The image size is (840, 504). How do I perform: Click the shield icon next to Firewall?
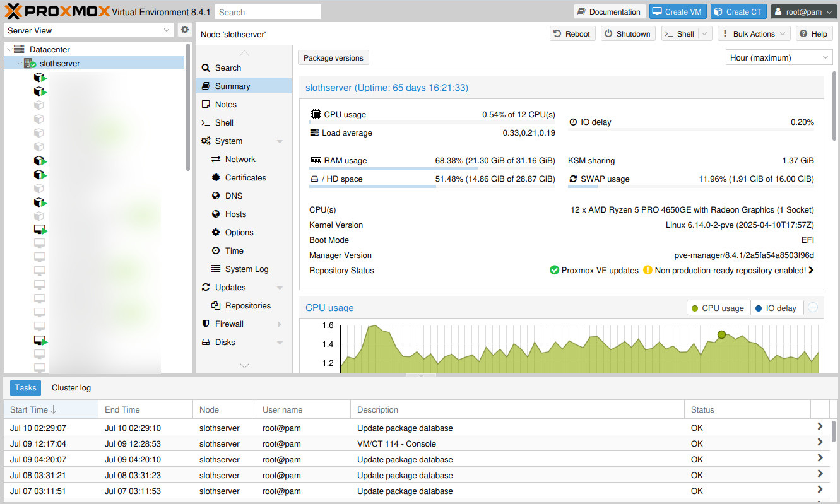click(x=206, y=324)
